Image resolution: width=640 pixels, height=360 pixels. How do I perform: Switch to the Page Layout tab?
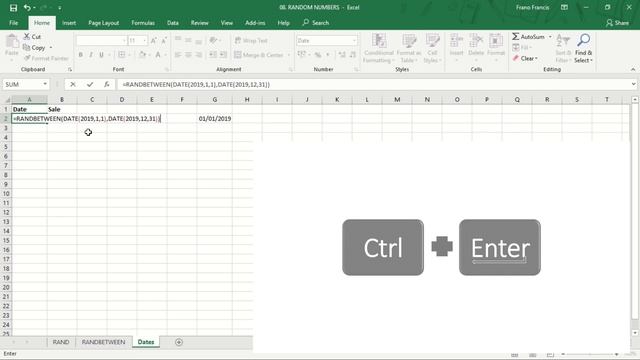[104, 23]
